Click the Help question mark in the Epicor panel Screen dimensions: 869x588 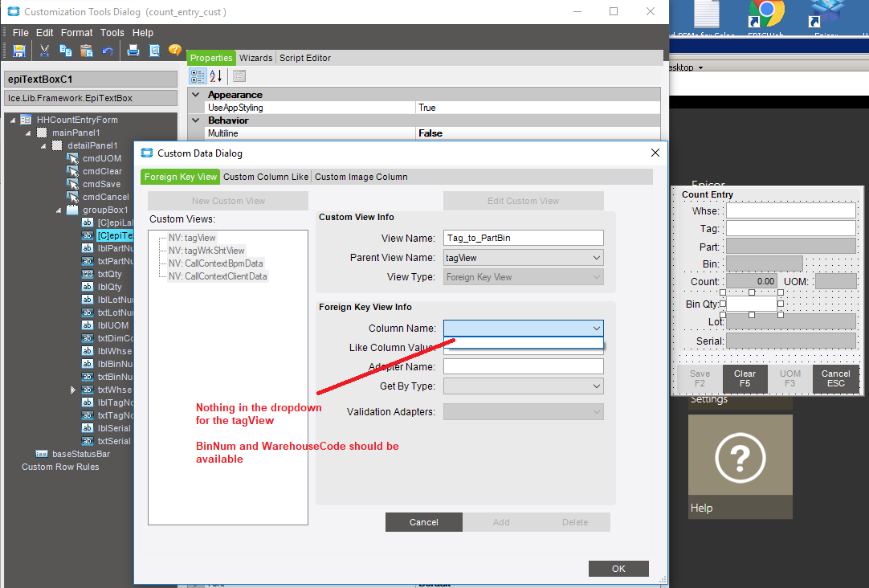click(740, 458)
